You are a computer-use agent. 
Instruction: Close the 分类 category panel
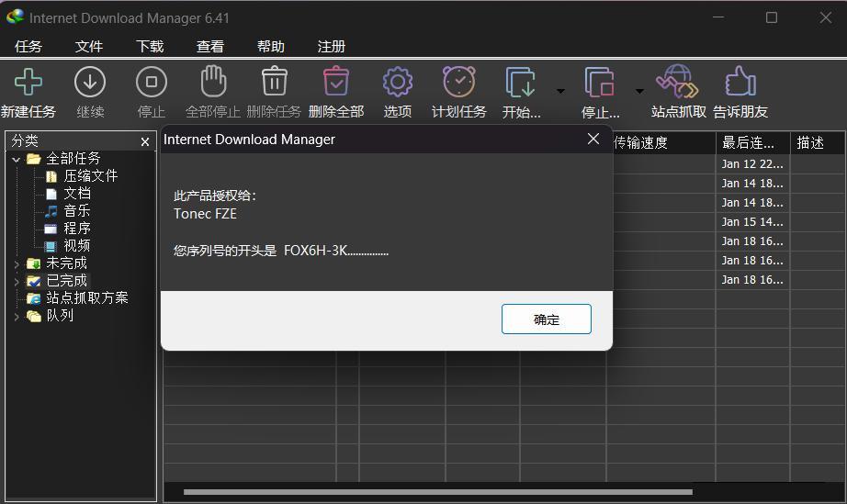pyautogui.click(x=145, y=142)
